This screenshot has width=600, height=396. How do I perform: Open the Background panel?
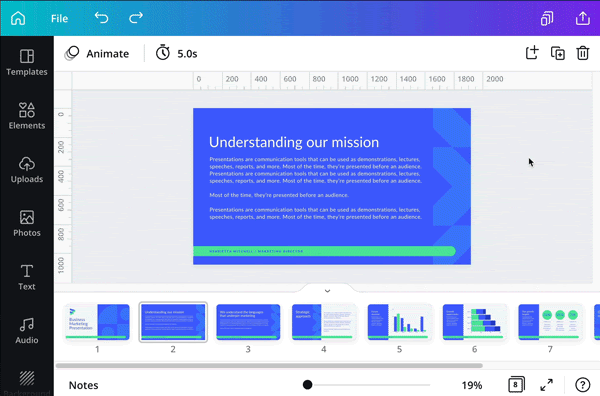[27, 383]
